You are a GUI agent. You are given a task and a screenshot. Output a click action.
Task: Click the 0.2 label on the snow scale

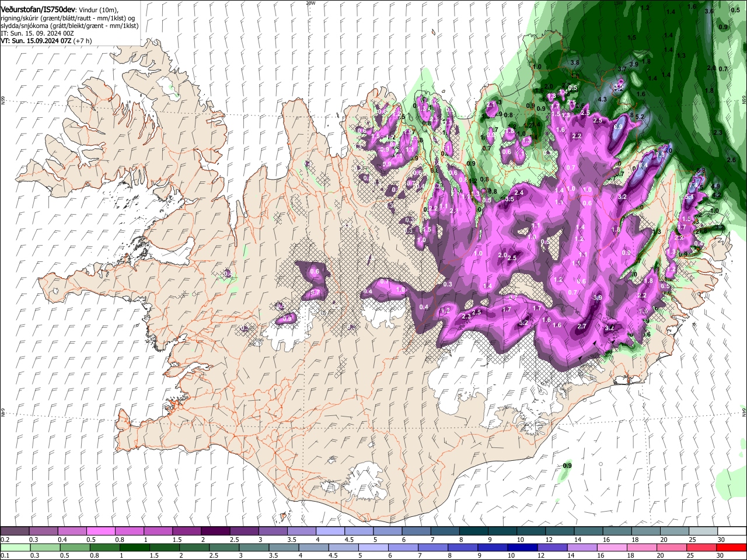(5, 540)
